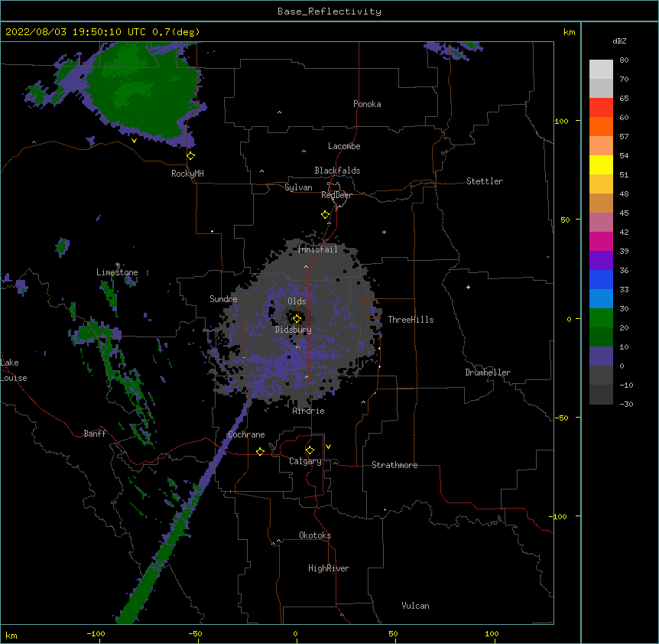
Task: Click the Lacombe city label
Action: (344, 146)
